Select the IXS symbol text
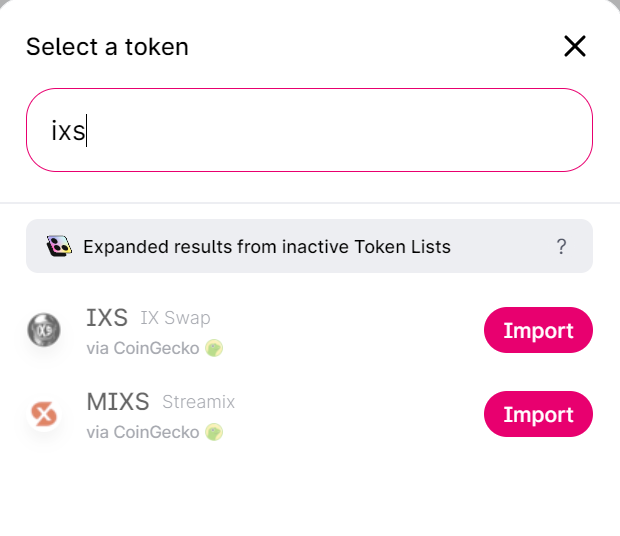 107,317
